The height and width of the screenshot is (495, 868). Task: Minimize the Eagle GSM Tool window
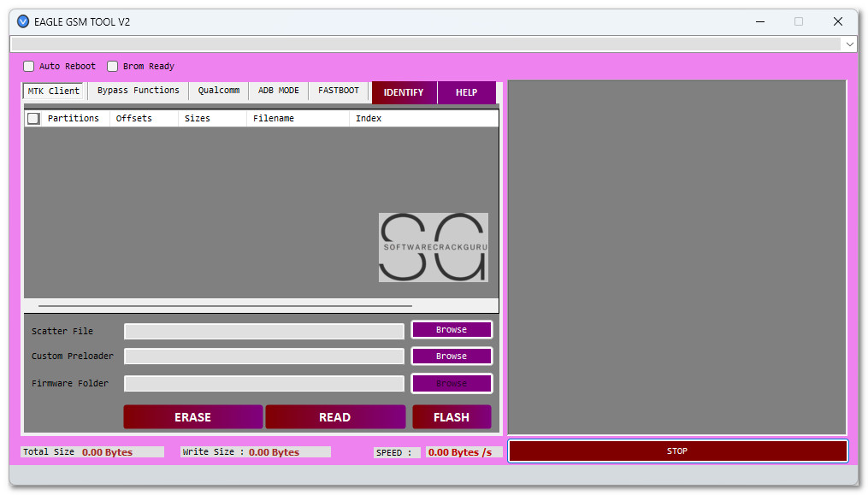click(760, 21)
